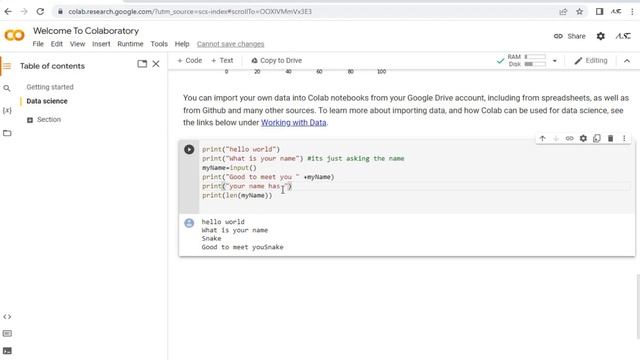Click the code line myName=input()
This screenshot has height=360, width=640.
click(229, 168)
